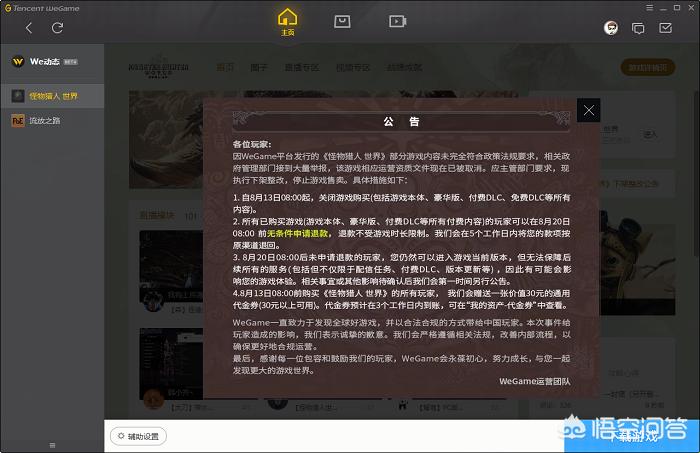Click the PoE game icon in the sidebar
This screenshot has height=453, width=700.
coord(18,121)
